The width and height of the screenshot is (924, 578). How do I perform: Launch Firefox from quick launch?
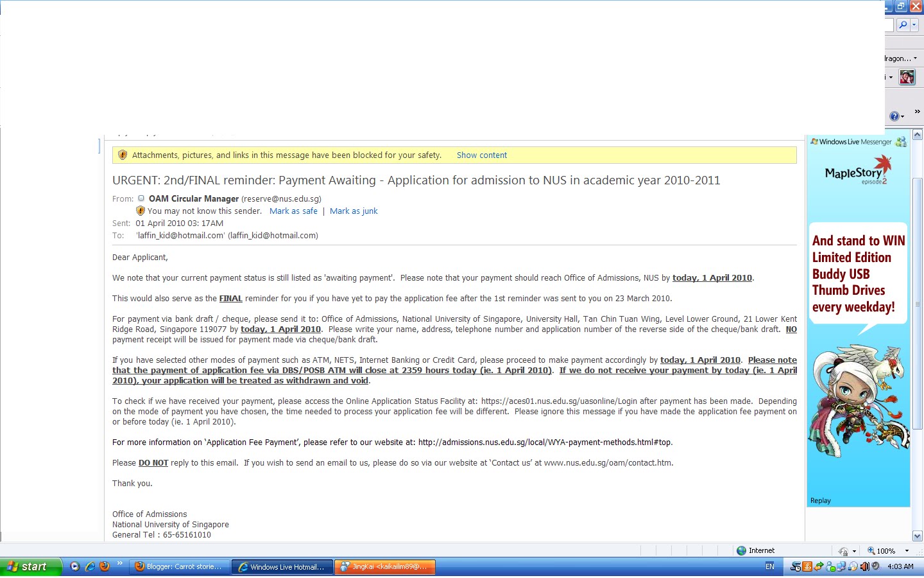[x=105, y=566]
